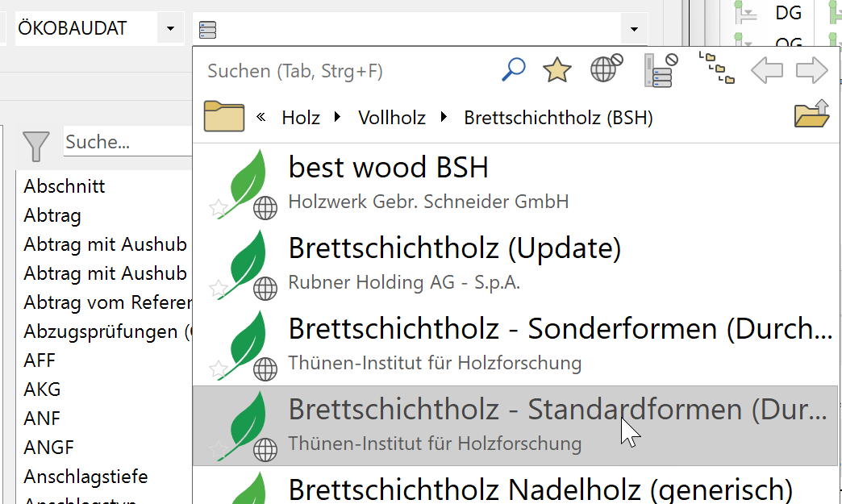The image size is (842, 504).
Task: Select ANF in the list
Action: tap(42, 419)
